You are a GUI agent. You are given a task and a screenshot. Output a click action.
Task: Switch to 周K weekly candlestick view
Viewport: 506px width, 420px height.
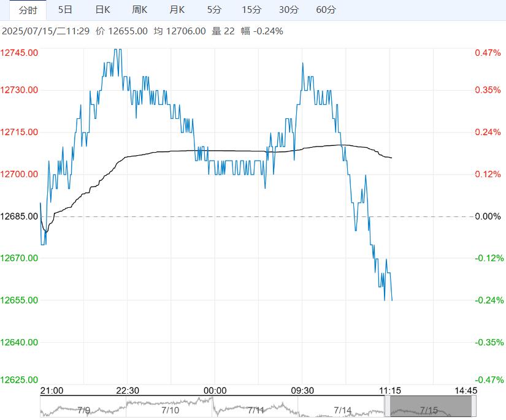tap(140, 10)
